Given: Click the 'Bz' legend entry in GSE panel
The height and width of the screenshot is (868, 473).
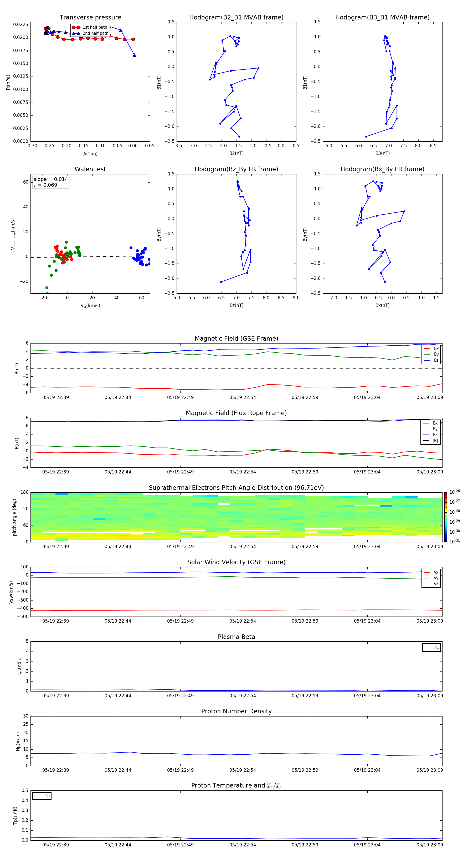Looking at the screenshot, I should (431, 360).
